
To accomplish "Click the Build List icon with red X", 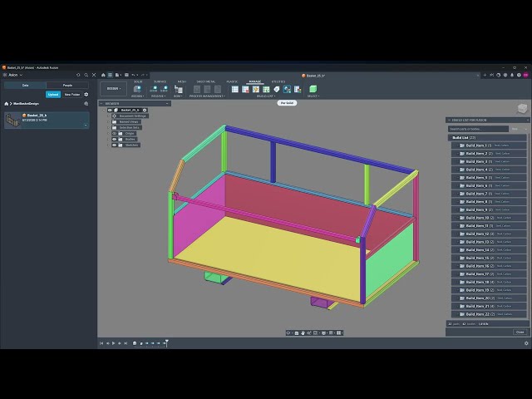I will pyautogui.click(x=245, y=89).
